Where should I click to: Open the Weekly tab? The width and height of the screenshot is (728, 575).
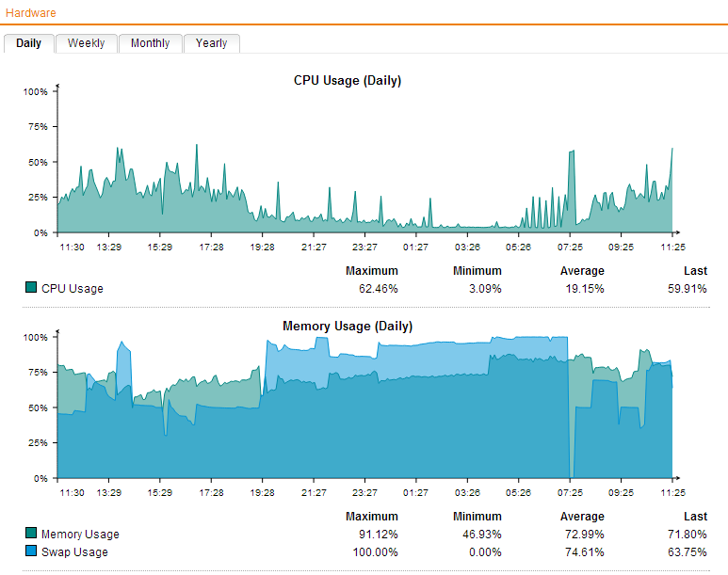point(86,43)
